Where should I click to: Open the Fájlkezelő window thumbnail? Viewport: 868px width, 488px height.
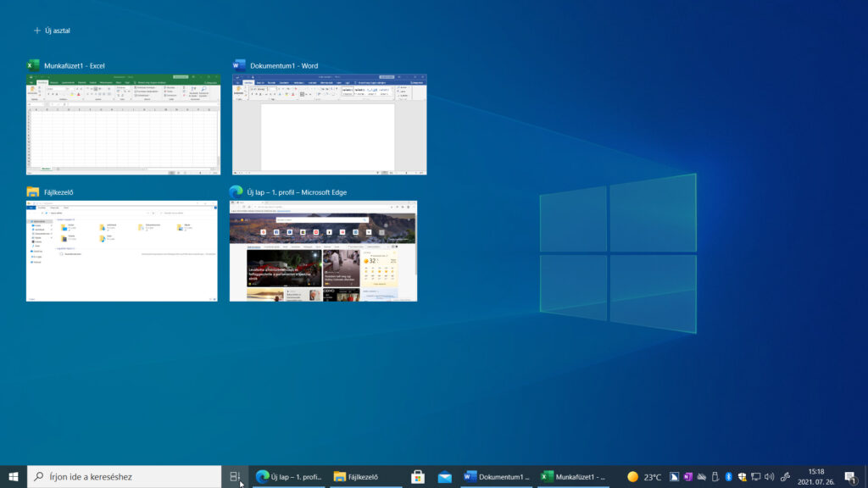click(122, 251)
